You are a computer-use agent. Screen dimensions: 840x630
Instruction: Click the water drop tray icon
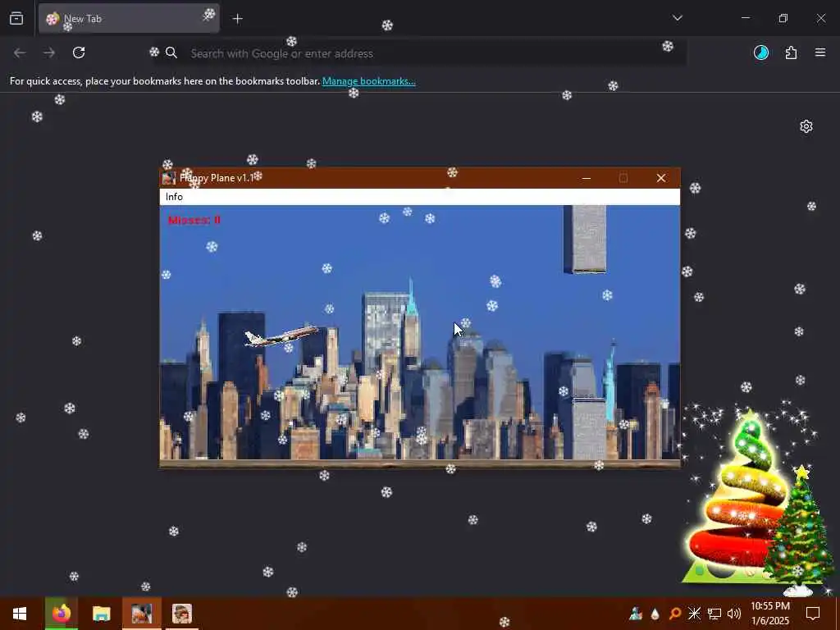(x=655, y=614)
